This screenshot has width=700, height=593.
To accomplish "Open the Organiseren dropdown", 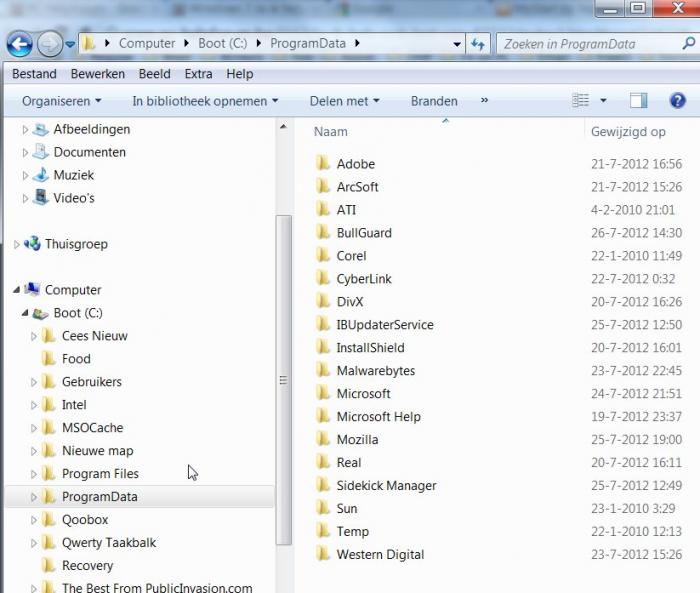I will click(x=62, y=101).
